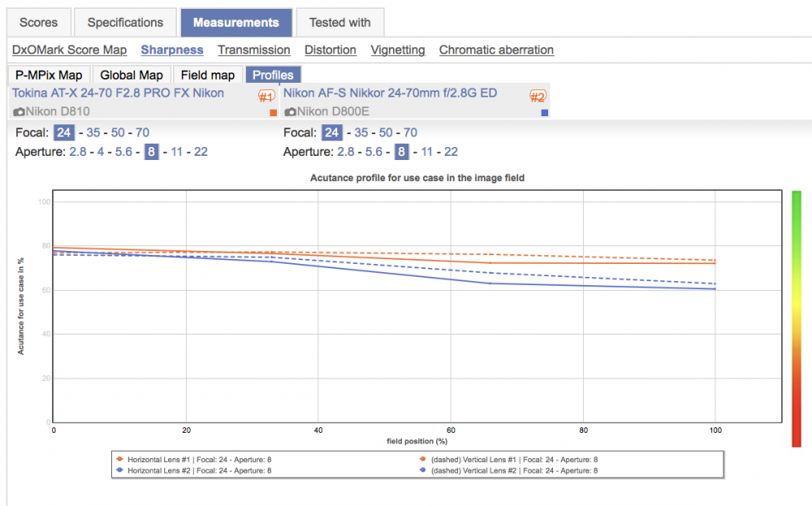
Task: Switch to the P-MPix Map sub-tab
Action: coord(50,75)
